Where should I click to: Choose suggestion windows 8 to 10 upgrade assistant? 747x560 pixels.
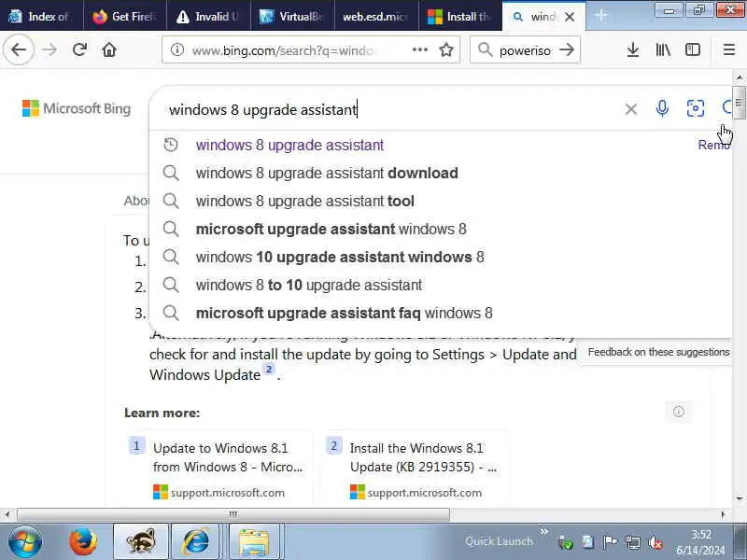pyautogui.click(x=309, y=286)
